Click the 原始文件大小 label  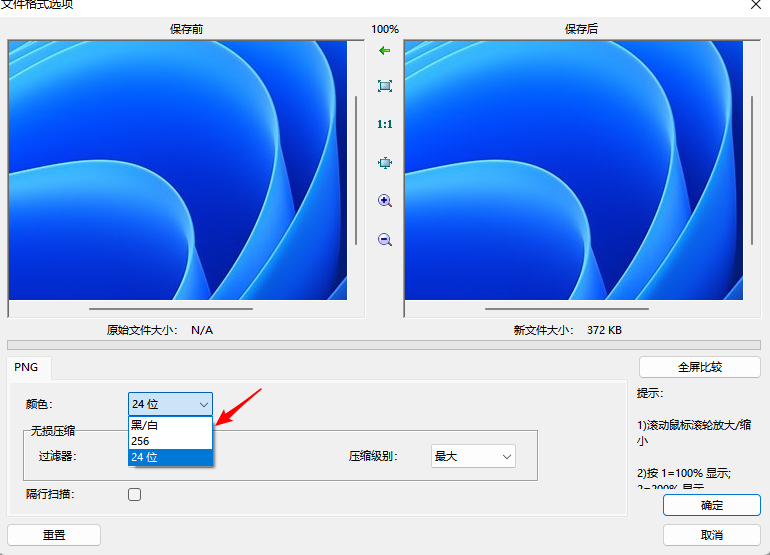142,330
